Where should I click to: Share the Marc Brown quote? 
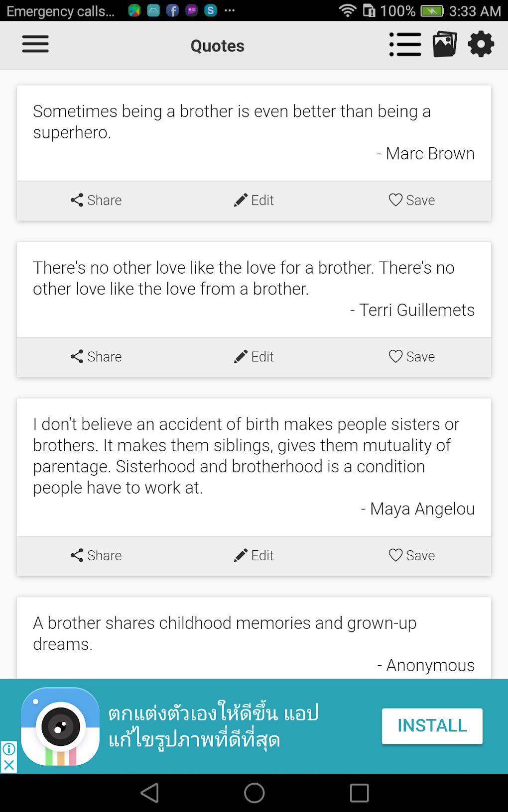pyautogui.click(x=96, y=201)
